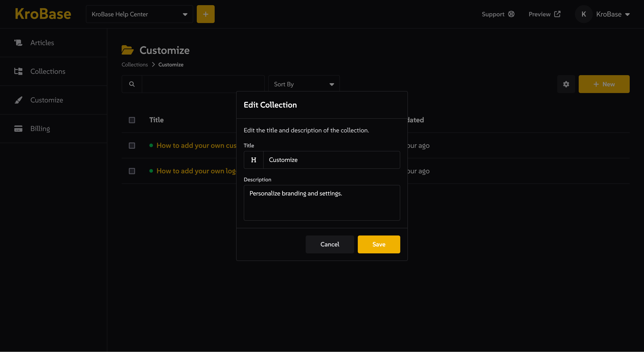Click the Preview external link icon
This screenshot has width=644, height=352.
pyautogui.click(x=557, y=14)
